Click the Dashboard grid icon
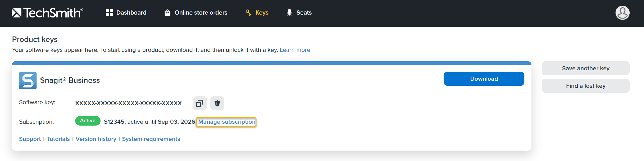Screen dimensions: 644x161 tap(109, 13)
